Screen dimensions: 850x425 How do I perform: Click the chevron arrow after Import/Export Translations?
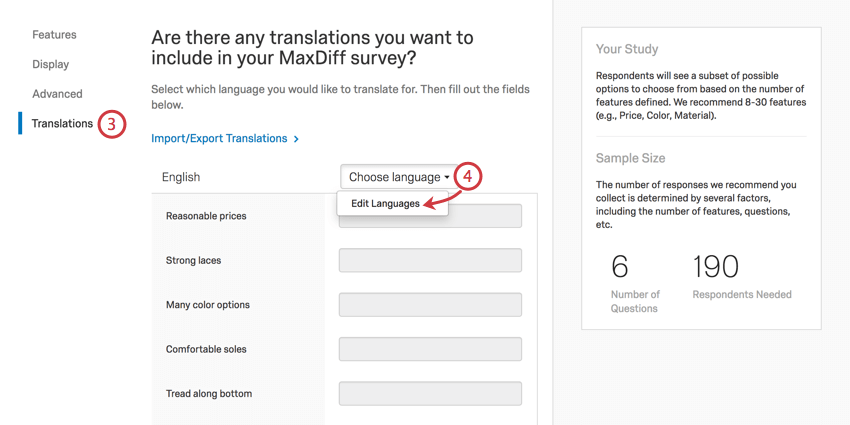pos(296,139)
